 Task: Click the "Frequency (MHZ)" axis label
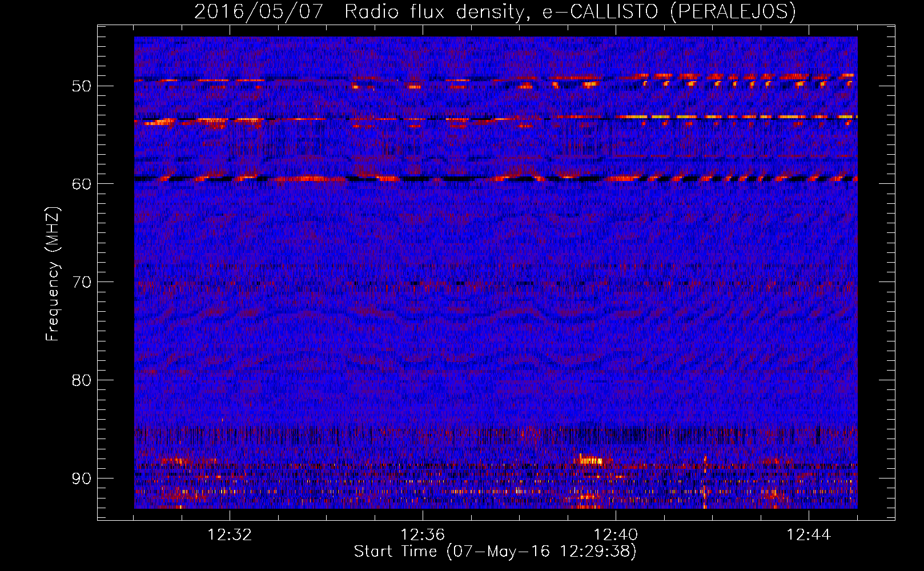(53, 274)
